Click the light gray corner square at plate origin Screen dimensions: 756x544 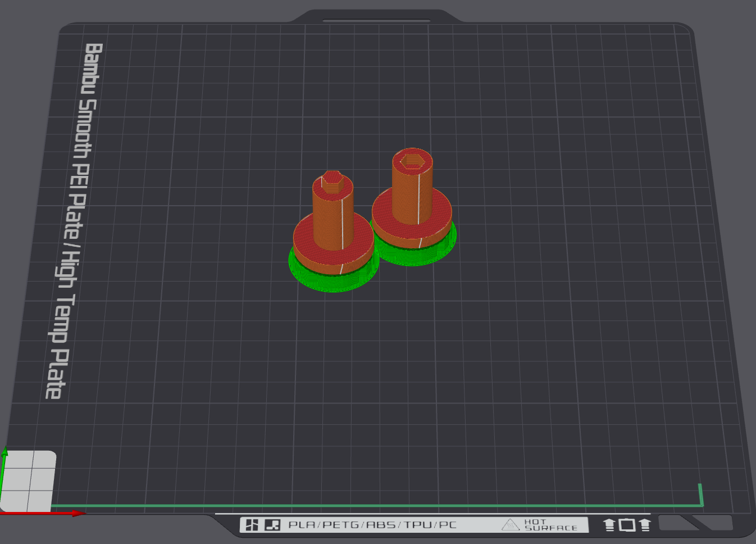[29, 480]
